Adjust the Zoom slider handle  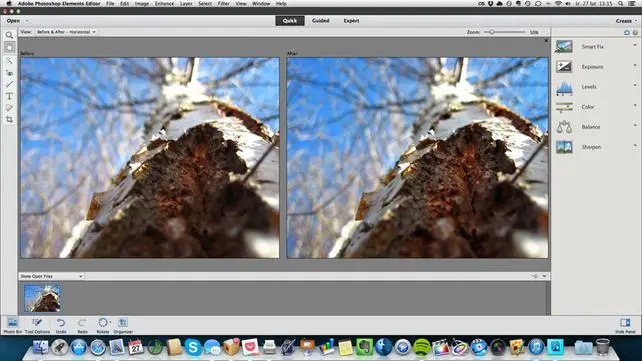click(492, 32)
